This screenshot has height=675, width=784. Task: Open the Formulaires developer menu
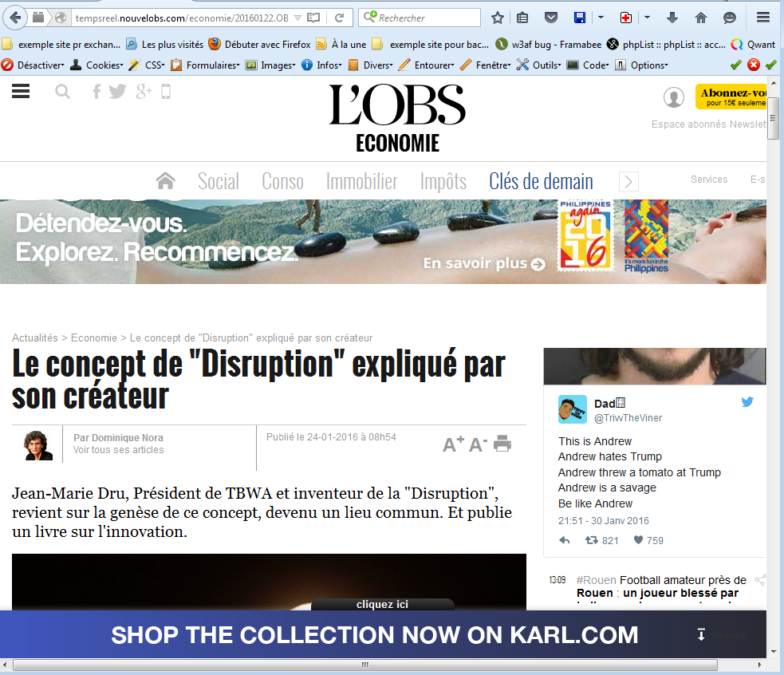click(206, 65)
